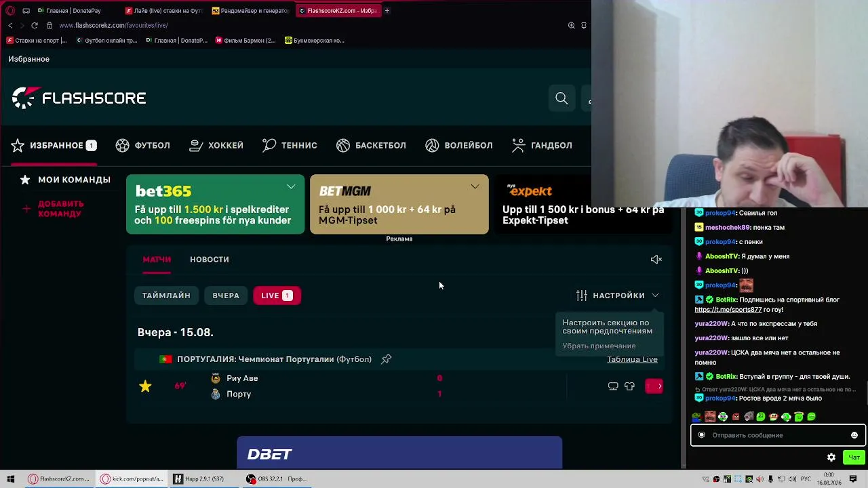Open the Баскетбол section

click(x=371, y=145)
